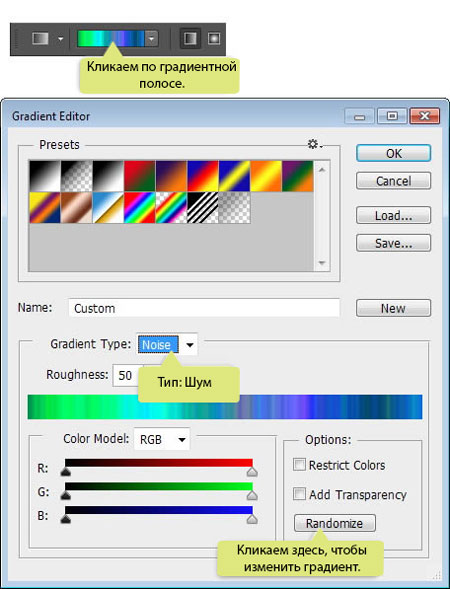Select the Violet, Orange gradient preset

pyautogui.click(x=171, y=176)
